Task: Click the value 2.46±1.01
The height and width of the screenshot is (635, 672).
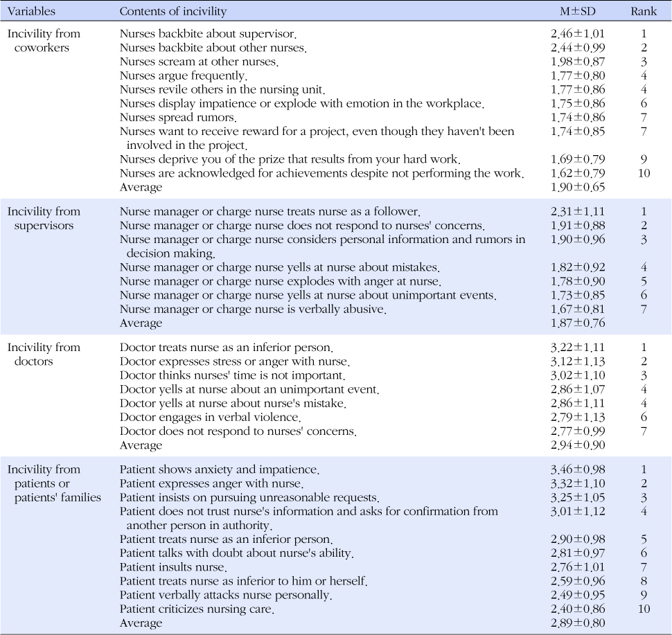Action: (578, 34)
